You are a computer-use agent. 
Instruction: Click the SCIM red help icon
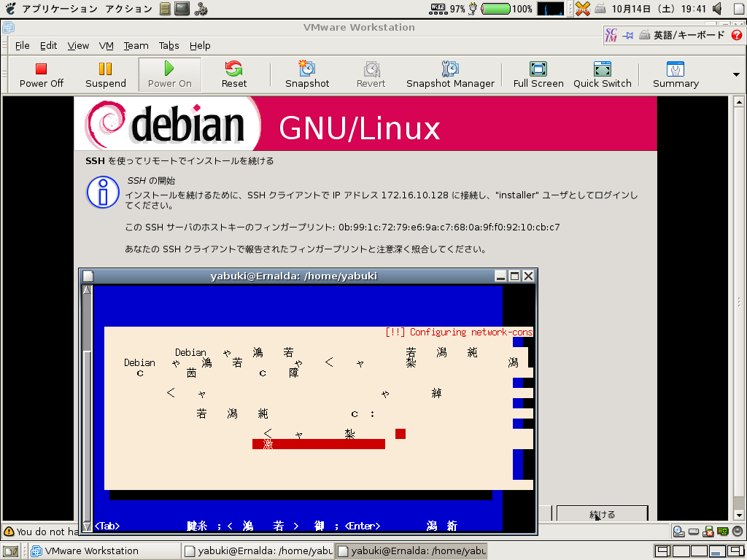pyautogui.click(x=737, y=35)
